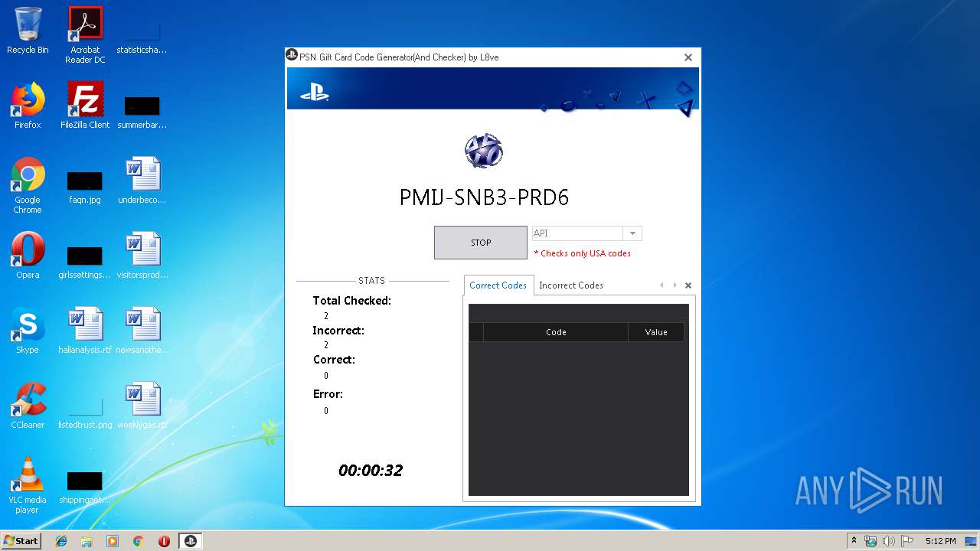Click the Value column header

(x=656, y=332)
